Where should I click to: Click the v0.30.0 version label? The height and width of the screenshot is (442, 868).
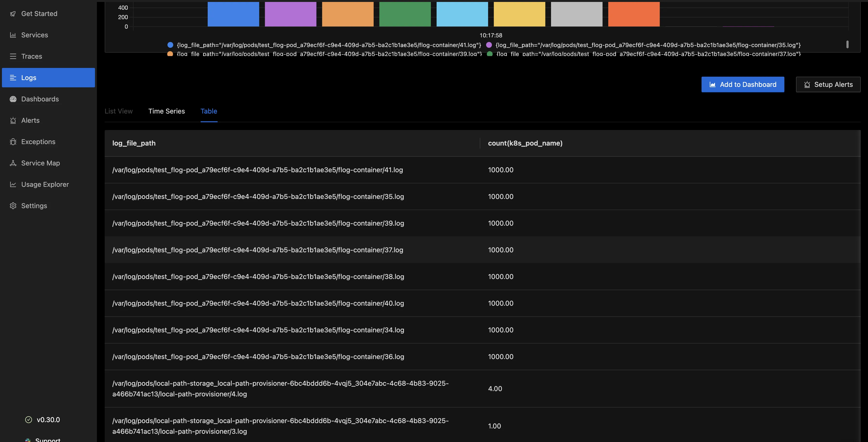(48, 420)
